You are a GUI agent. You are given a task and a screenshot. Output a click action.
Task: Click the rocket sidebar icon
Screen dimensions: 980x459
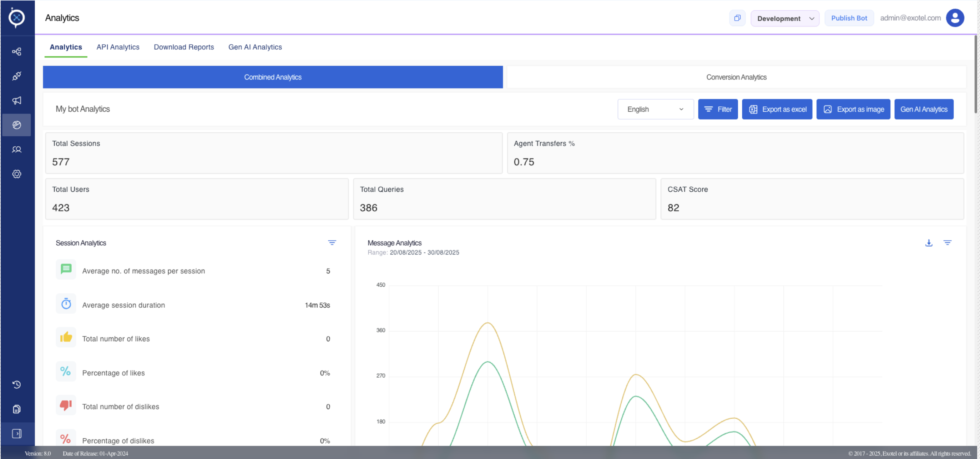(x=16, y=76)
